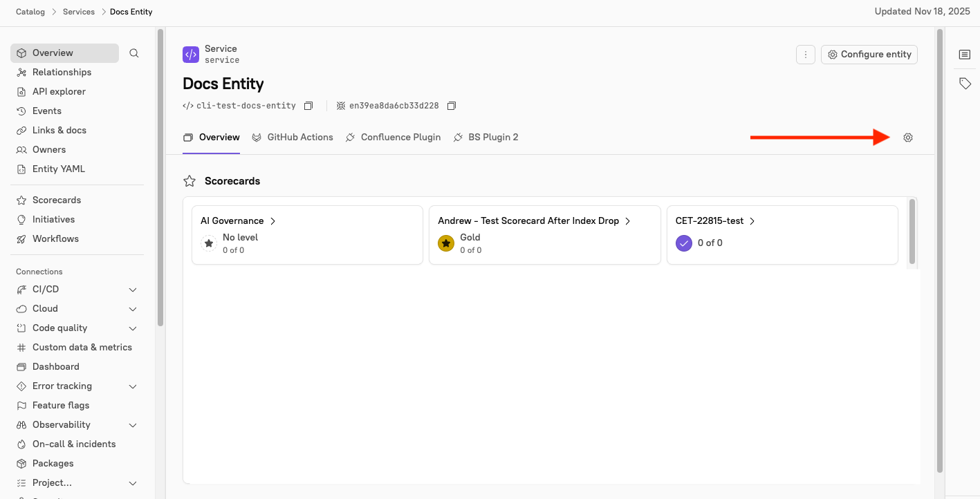Click the tab settings gear icon

pos(908,138)
